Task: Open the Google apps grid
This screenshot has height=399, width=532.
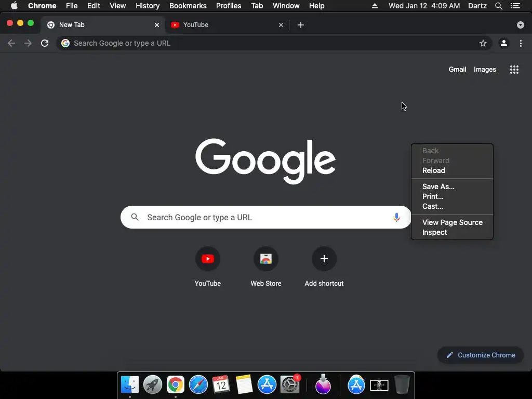Action: (x=514, y=70)
